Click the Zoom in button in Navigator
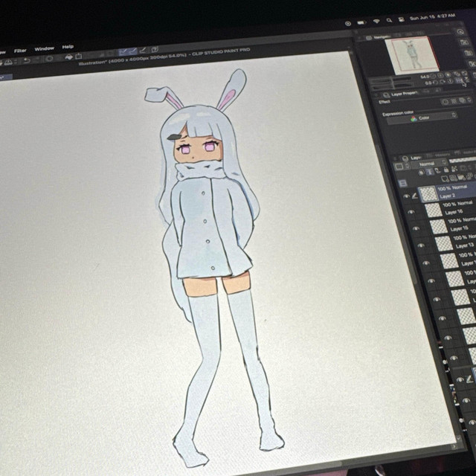This screenshot has height=476, width=476. click(x=440, y=76)
